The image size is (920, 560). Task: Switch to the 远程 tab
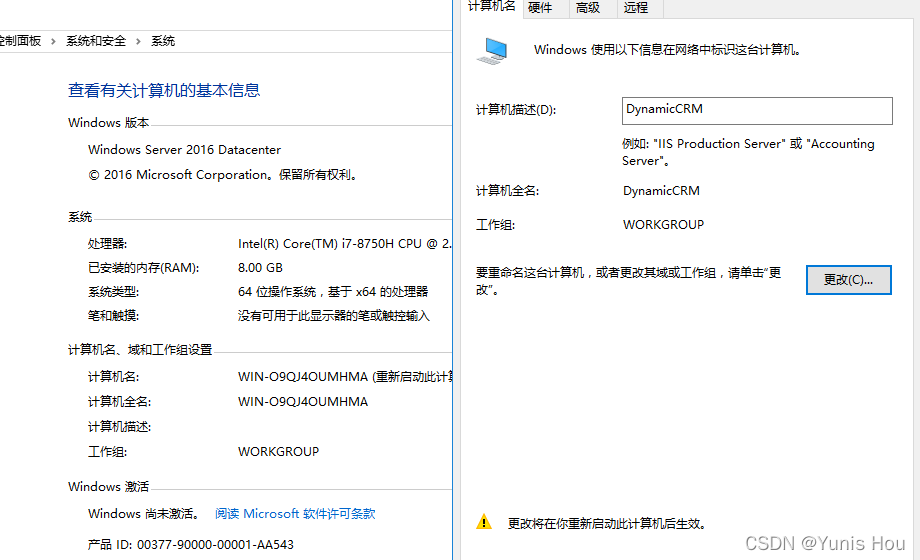coord(635,8)
